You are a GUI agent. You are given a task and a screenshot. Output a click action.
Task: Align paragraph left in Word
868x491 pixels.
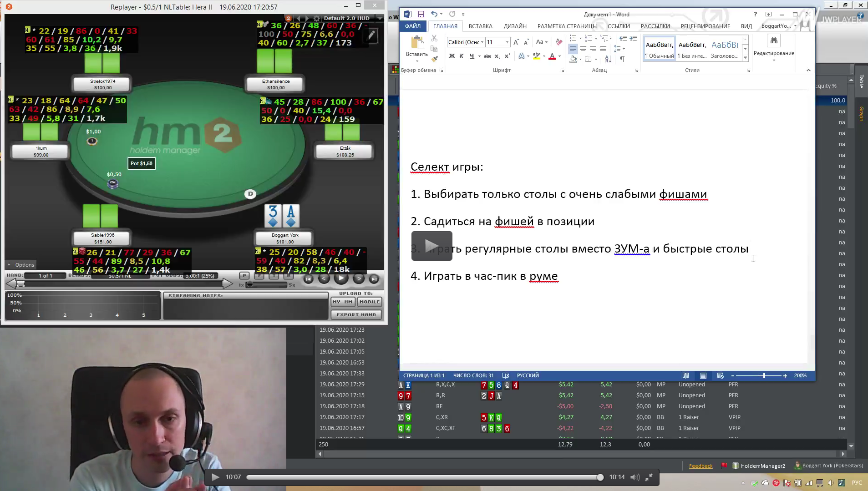(573, 49)
